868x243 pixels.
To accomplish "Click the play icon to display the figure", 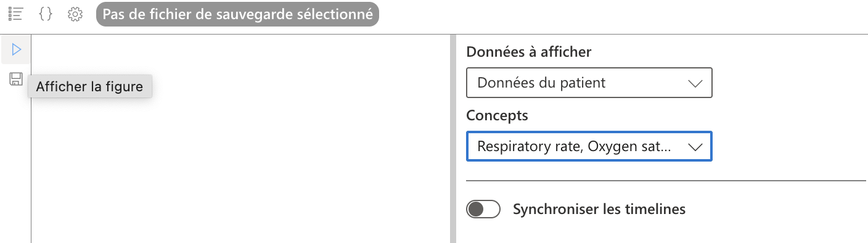I will pos(16,49).
